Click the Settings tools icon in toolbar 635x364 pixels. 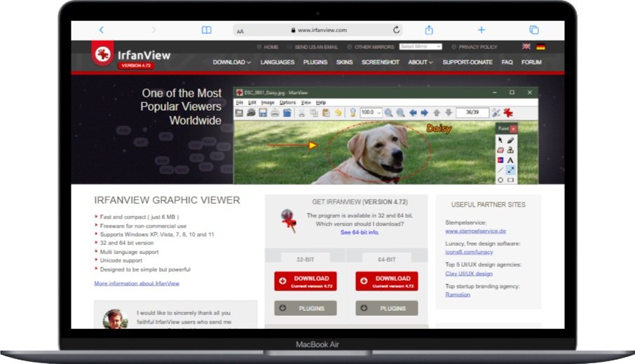click(x=496, y=113)
